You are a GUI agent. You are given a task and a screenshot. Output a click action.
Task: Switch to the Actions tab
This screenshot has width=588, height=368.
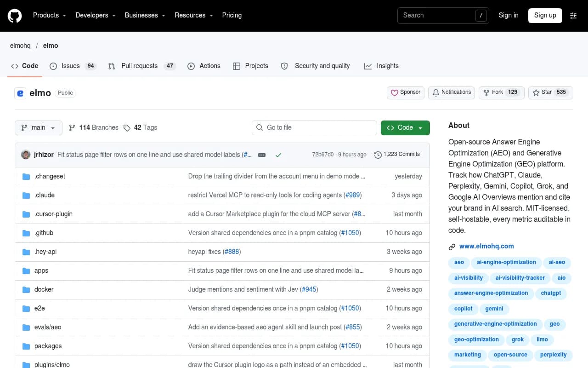(x=204, y=66)
